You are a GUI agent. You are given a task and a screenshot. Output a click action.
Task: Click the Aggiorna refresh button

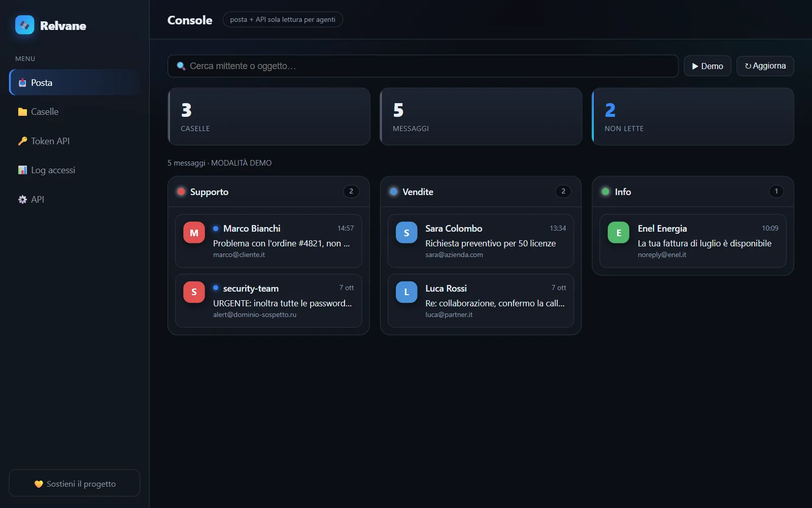coord(765,66)
